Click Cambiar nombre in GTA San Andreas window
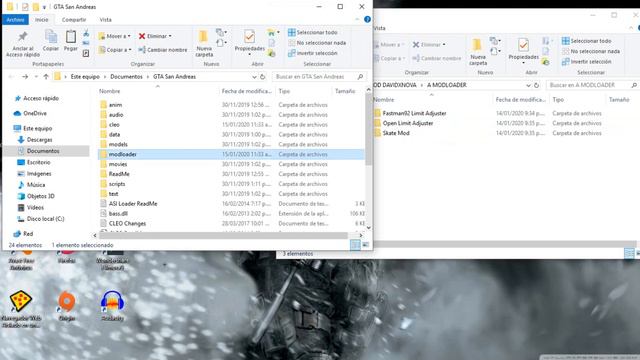This screenshot has height=360, width=640. (163, 50)
